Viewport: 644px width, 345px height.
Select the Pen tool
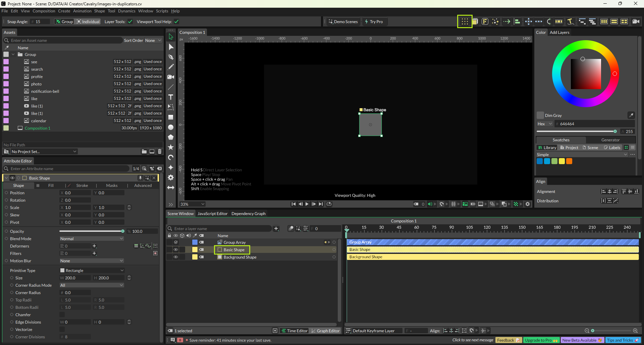click(171, 57)
